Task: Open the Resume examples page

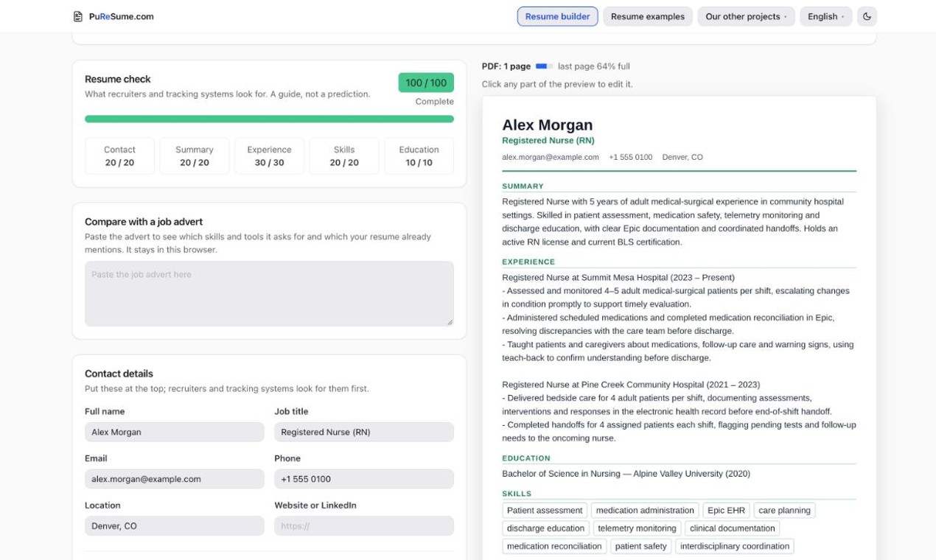Action: tap(648, 16)
